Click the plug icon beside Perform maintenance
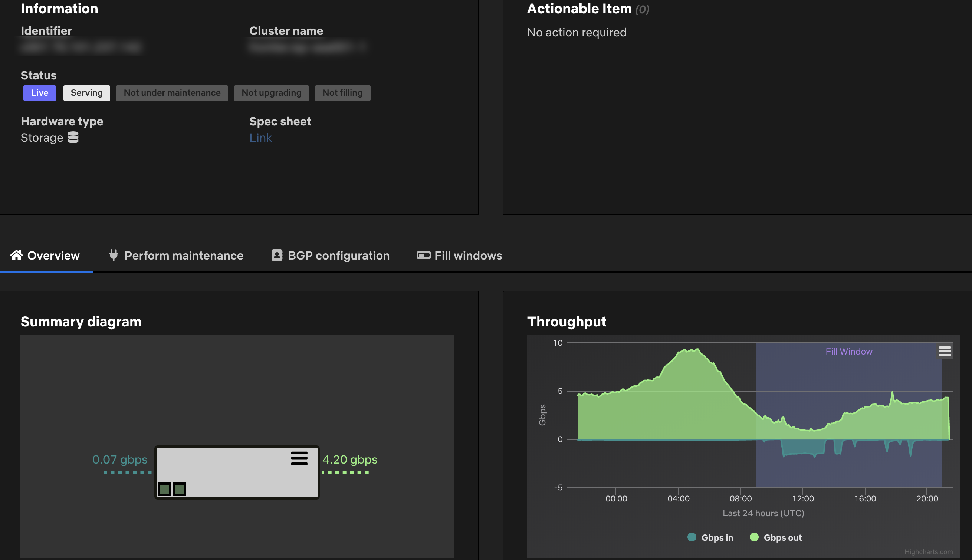 pos(113,255)
